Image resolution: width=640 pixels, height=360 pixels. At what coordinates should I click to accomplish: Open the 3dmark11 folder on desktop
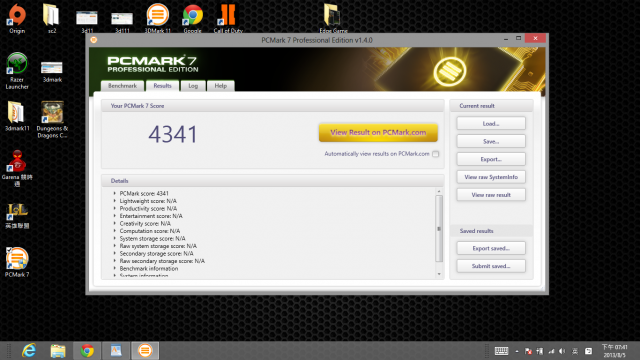17,116
